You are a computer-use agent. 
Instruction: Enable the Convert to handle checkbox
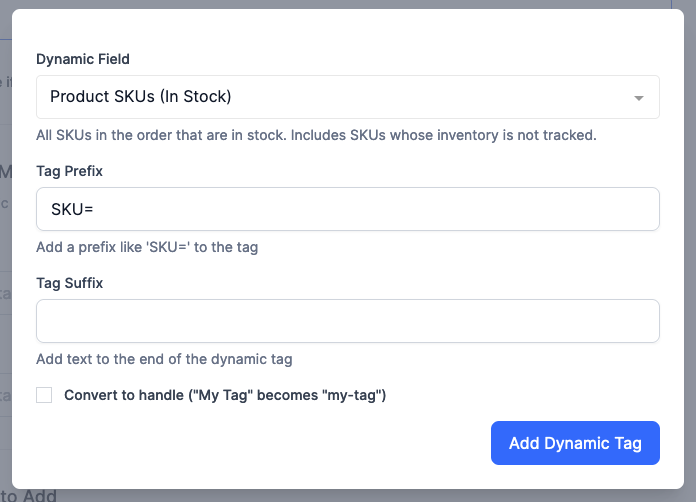[44, 395]
